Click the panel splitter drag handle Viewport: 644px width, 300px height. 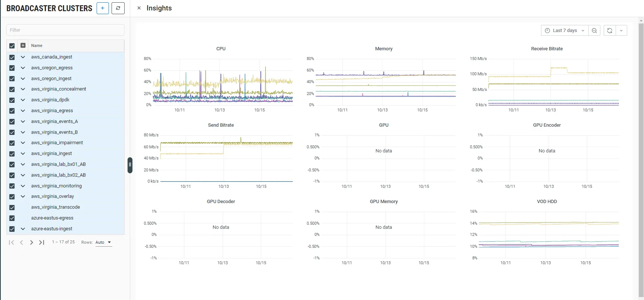(x=130, y=165)
